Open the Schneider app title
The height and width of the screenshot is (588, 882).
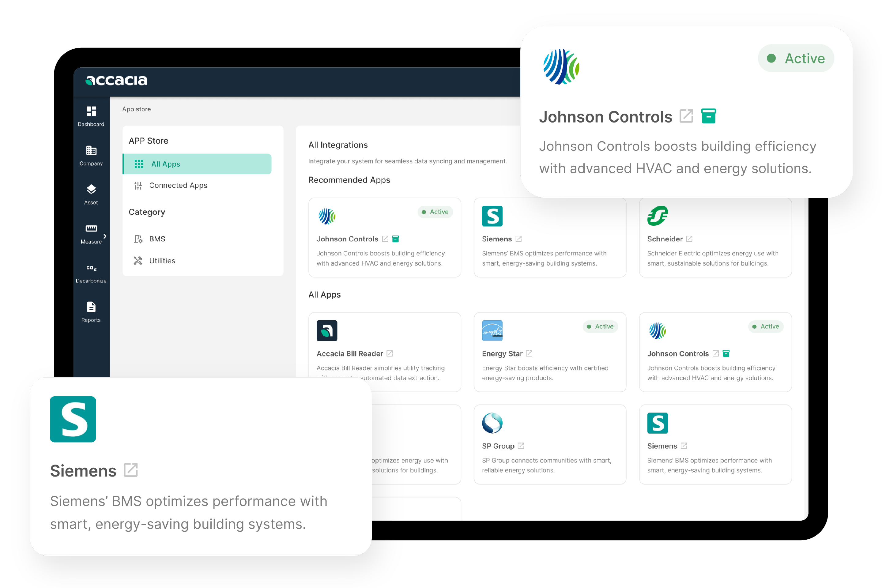[665, 239]
